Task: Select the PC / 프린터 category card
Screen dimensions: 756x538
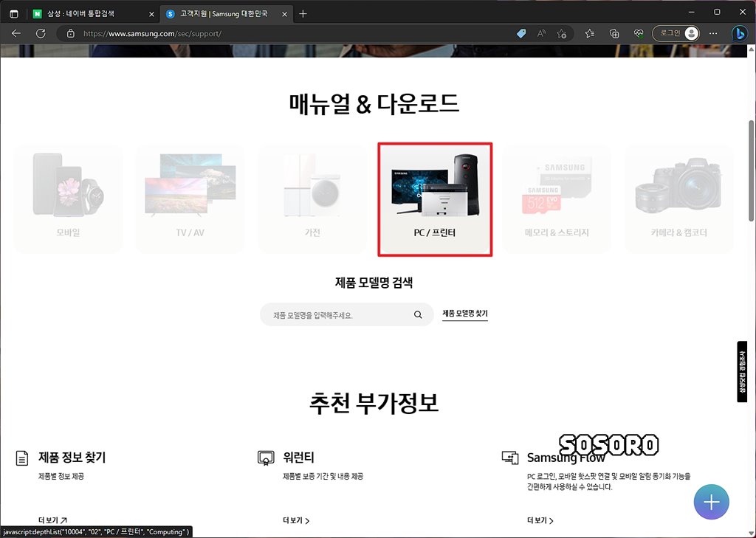Action: pyautogui.click(x=435, y=199)
